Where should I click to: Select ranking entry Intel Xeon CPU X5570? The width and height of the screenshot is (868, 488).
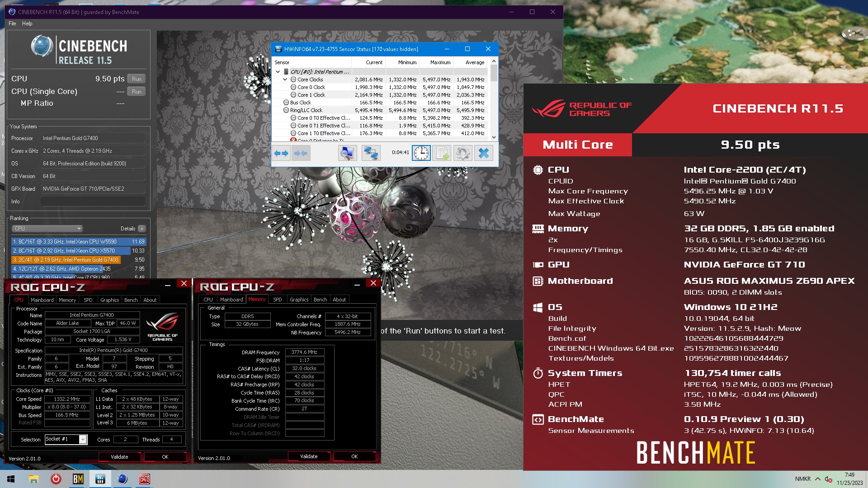tap(79, 251)
